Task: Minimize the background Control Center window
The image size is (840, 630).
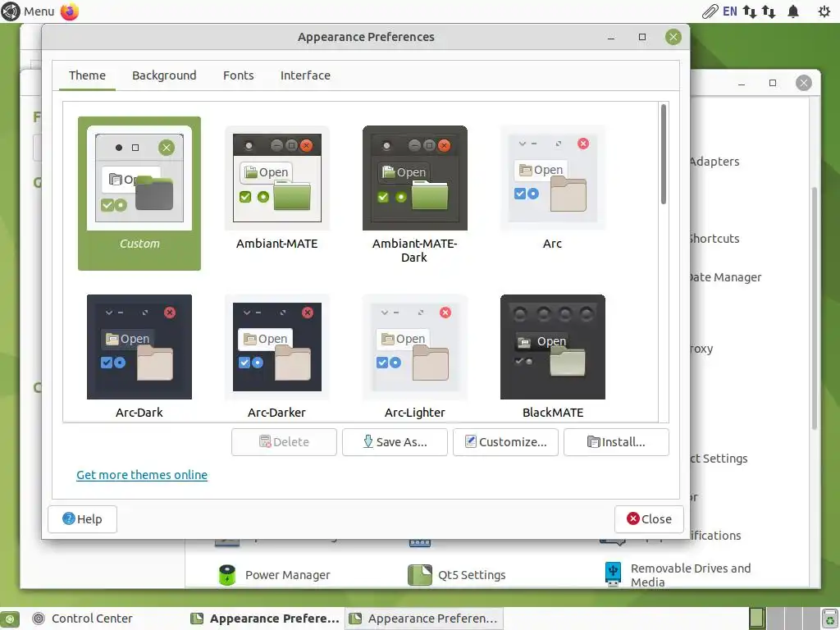Action: click(742, 83)
